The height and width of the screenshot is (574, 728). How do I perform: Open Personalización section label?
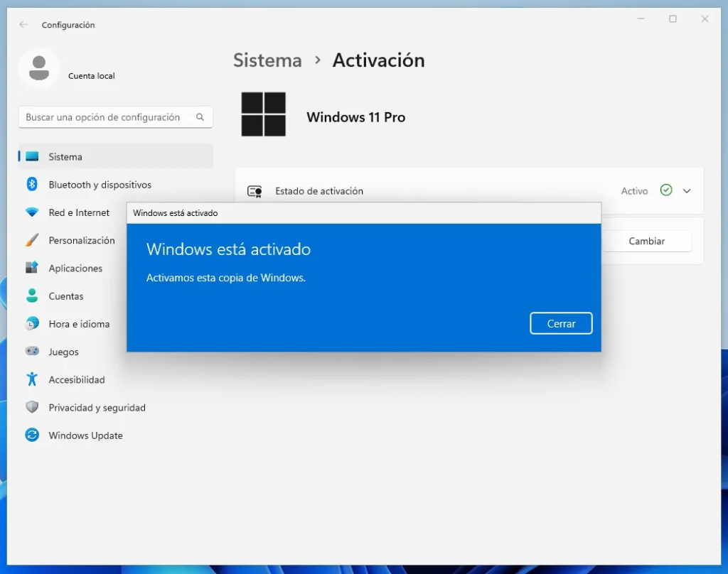point(82,240)
